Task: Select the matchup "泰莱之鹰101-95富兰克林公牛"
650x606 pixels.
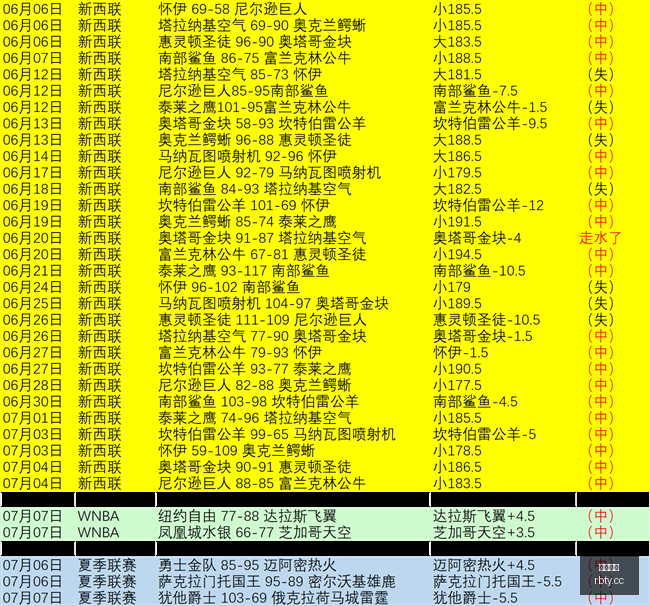Action: [x=255, y=107]
